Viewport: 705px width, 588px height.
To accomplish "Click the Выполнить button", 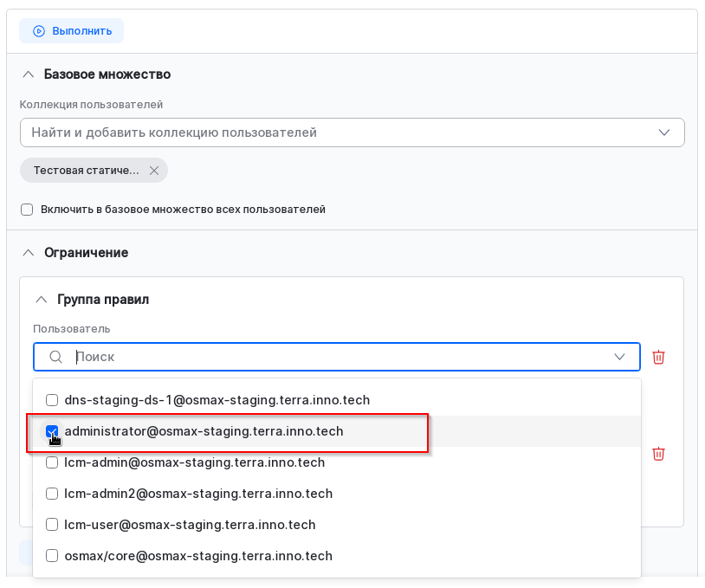I will click(72, 31).
